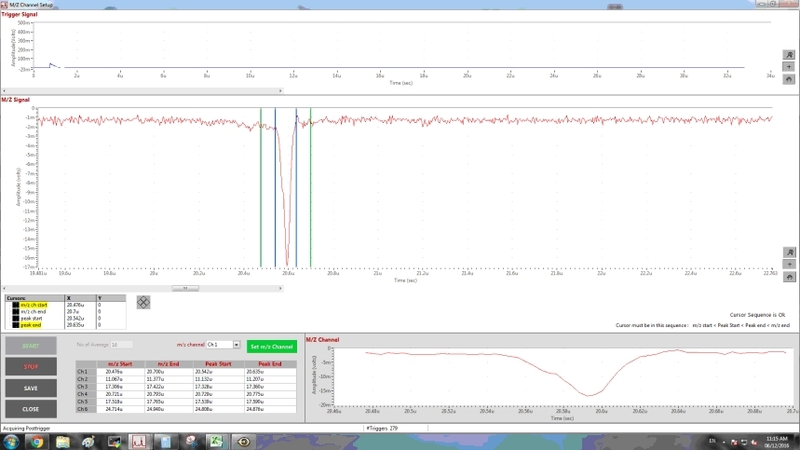The height and width of the screenshot is (450, 800).
Task: Click the volume icon in system tray
Action: [x=754, y=442]
